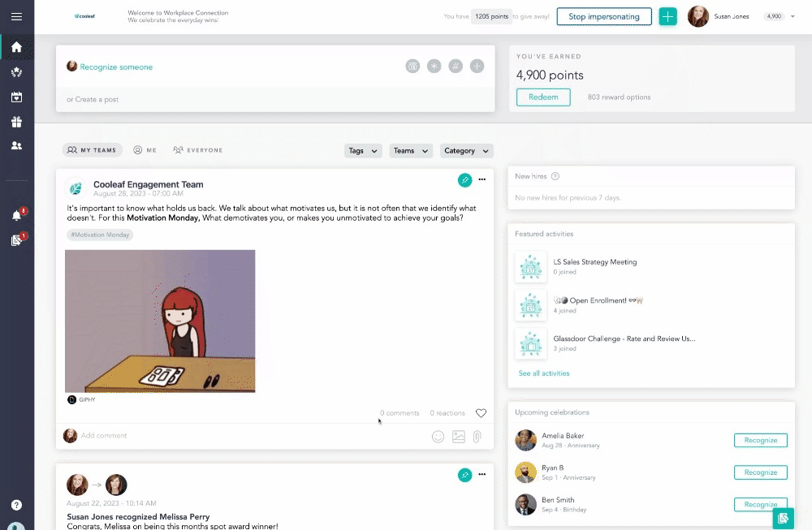Recognize Ryan B
Screen dimensions: 812x530
click(761, 472)
